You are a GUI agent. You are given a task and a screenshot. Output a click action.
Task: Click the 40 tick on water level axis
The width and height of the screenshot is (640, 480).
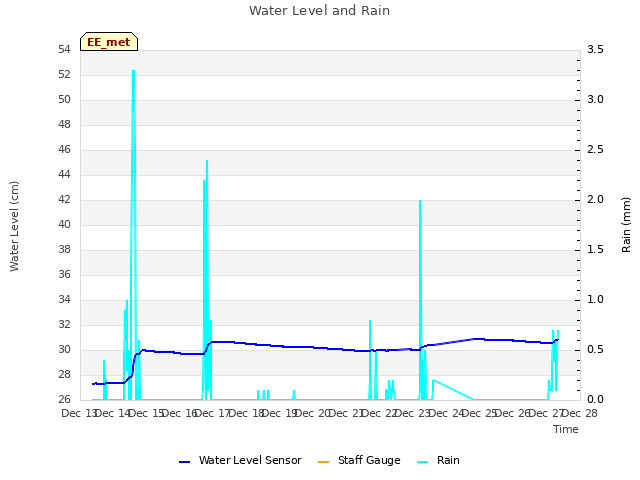(x=64, y=224)
